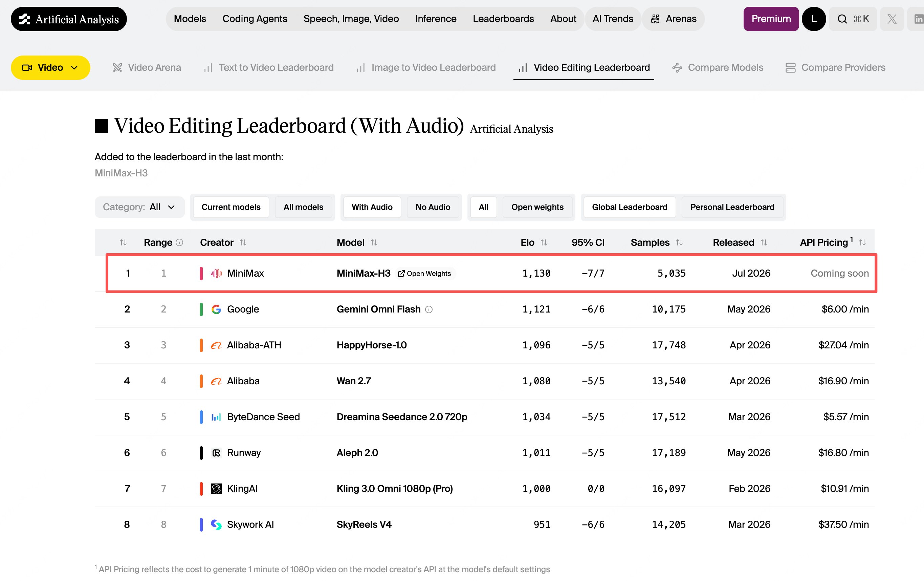Click info icon next to Gemini Omni Flash

coord(429,309)
